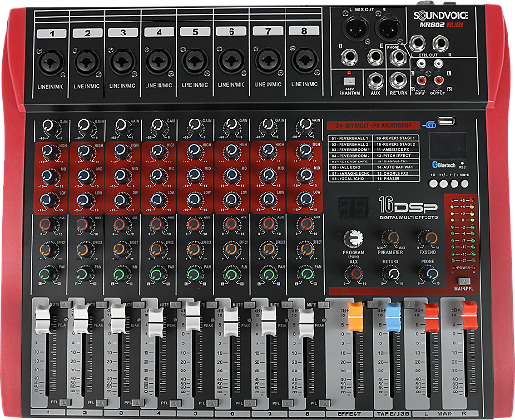Click the red MAIN R fader cap
515x420 pixels.
click(x=469, y=316)
